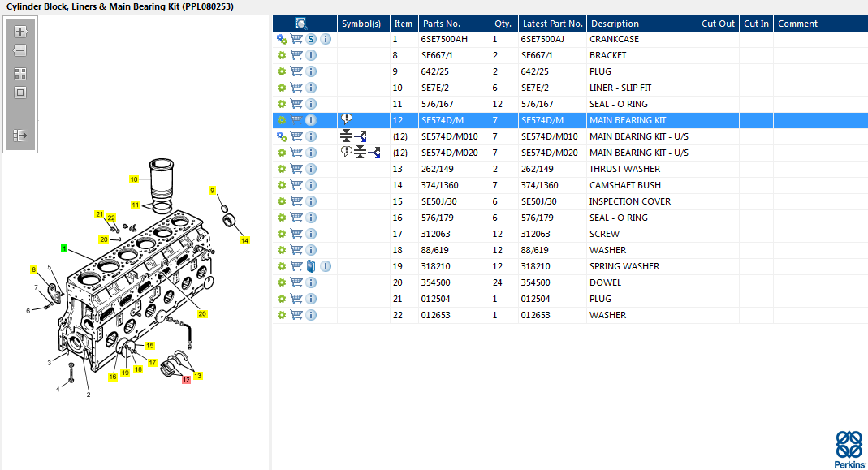
Task: Click the S supersession icon for CRANKCASE
Action: (311, 39)
